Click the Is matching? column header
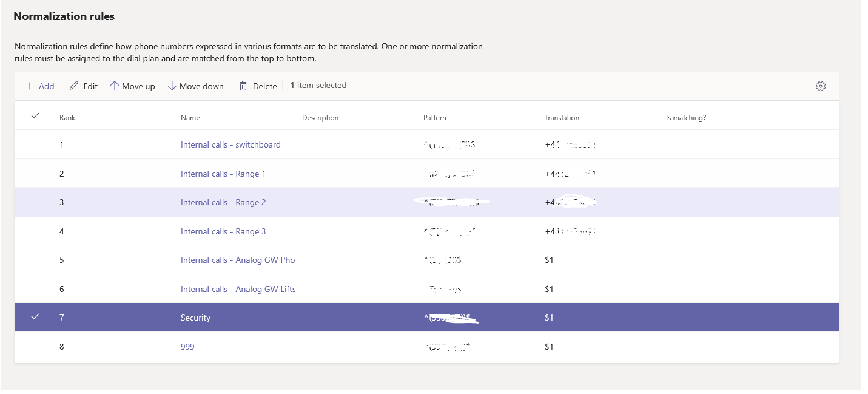Viewport: 868px width, 394px height. 685,117
